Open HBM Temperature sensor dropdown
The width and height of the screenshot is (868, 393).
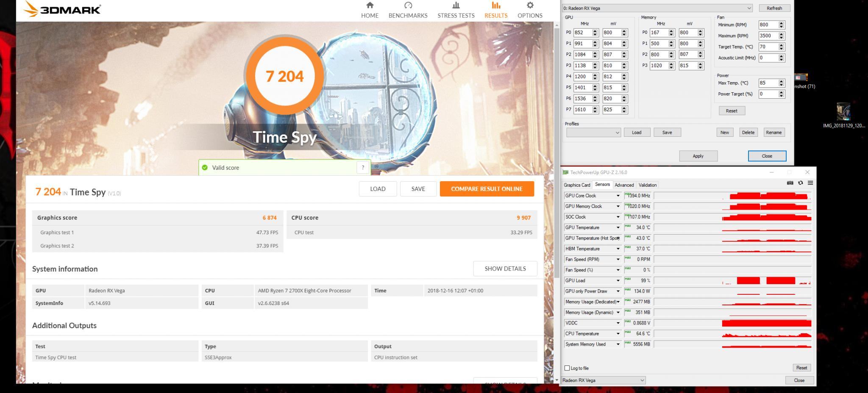point(618,249)
